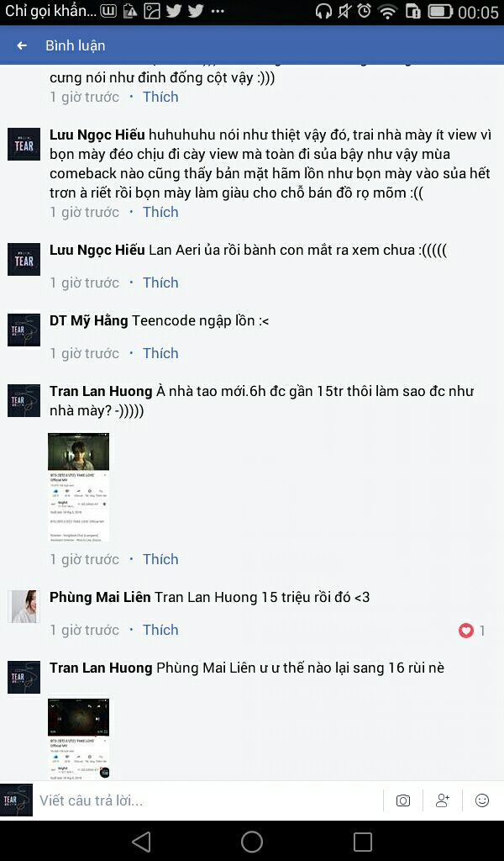Toggle Thích on Lan Aeri reply comment
This screenshot has width=504, height=861.
click(x=160, y=283)
